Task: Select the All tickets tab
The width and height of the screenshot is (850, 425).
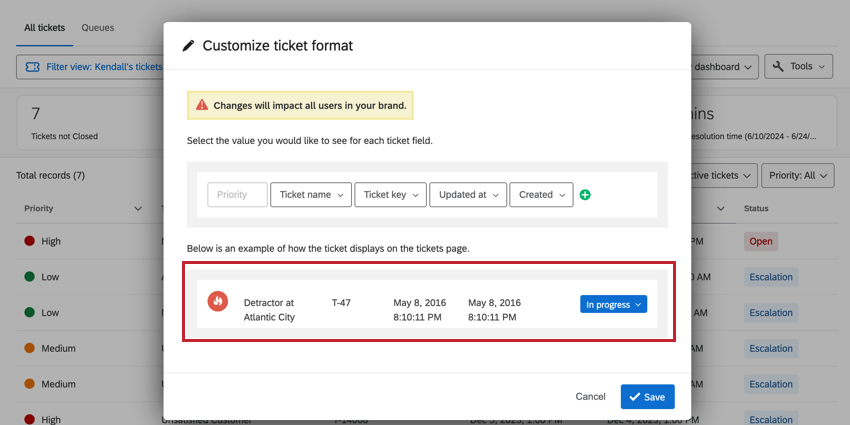Action: [x=44, y=28]
